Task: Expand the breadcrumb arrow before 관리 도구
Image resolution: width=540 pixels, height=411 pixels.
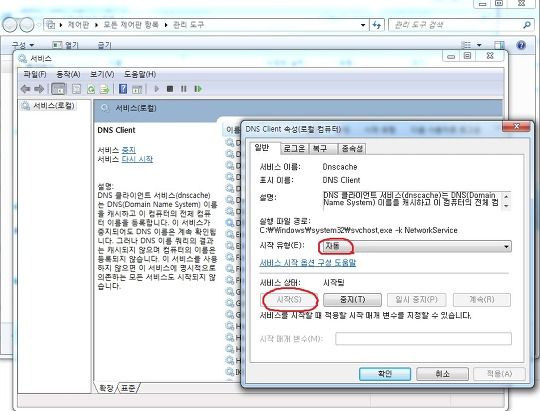Action: (166, 25)
